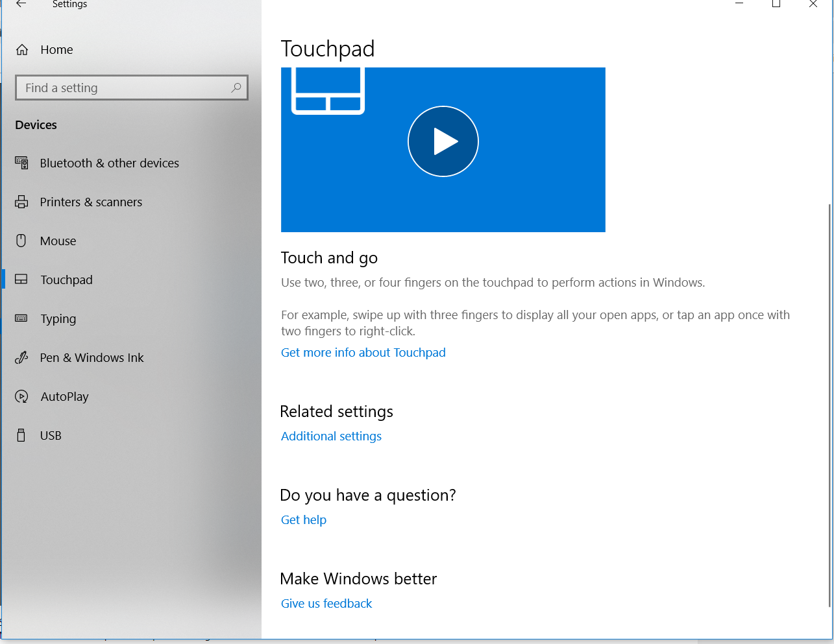Open Additional settings link
This screenshot has width=834, height=644.
coord(331,436)
